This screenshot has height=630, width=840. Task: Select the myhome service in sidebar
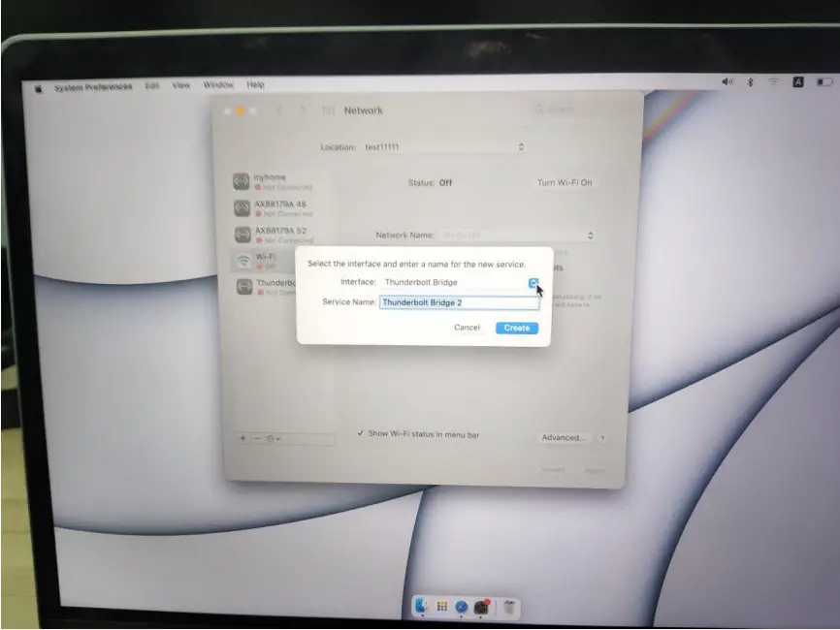pyautogui.click(x=279, y=181)
